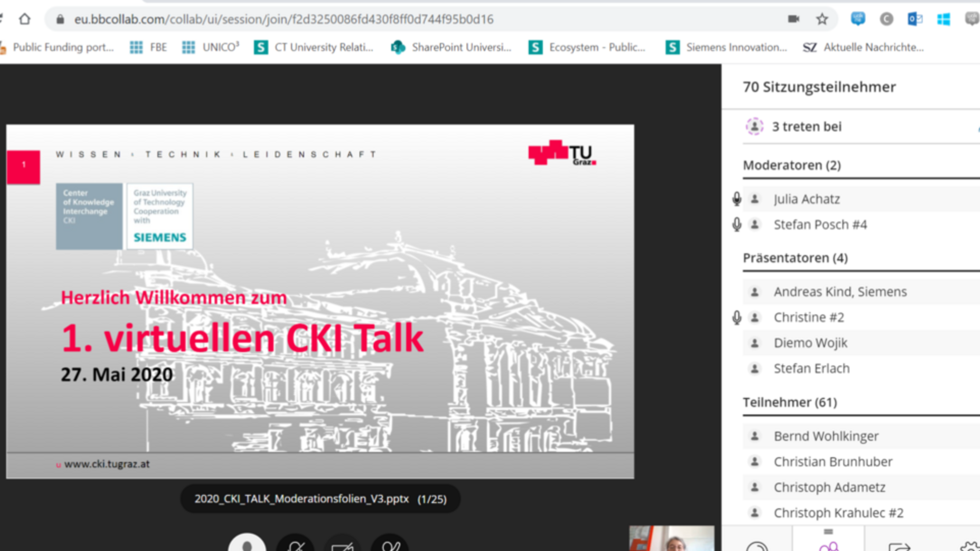Screen dimensions: 980x551
Task: Click the presenter video thumbnail
Action: [672, 538]
